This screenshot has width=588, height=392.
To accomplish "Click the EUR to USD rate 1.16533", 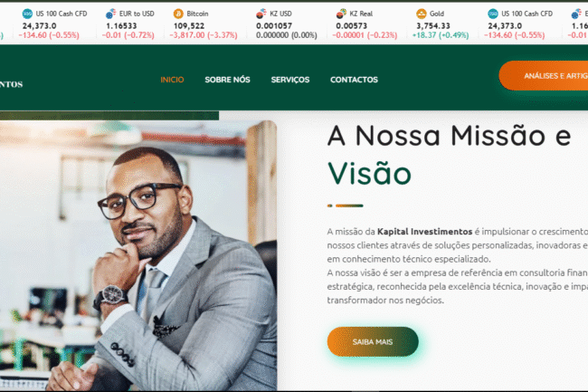I will point(121,26).
